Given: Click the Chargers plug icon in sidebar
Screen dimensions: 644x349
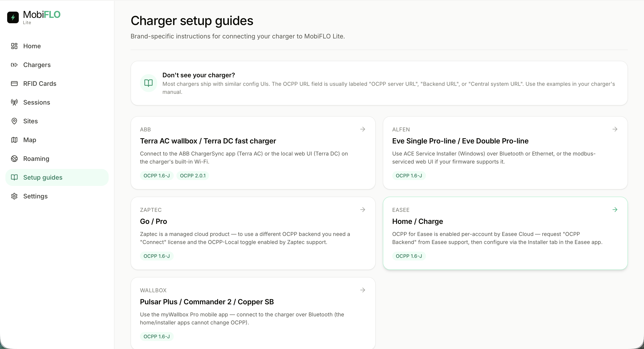Looking at the screenshot, I should 14,65.
